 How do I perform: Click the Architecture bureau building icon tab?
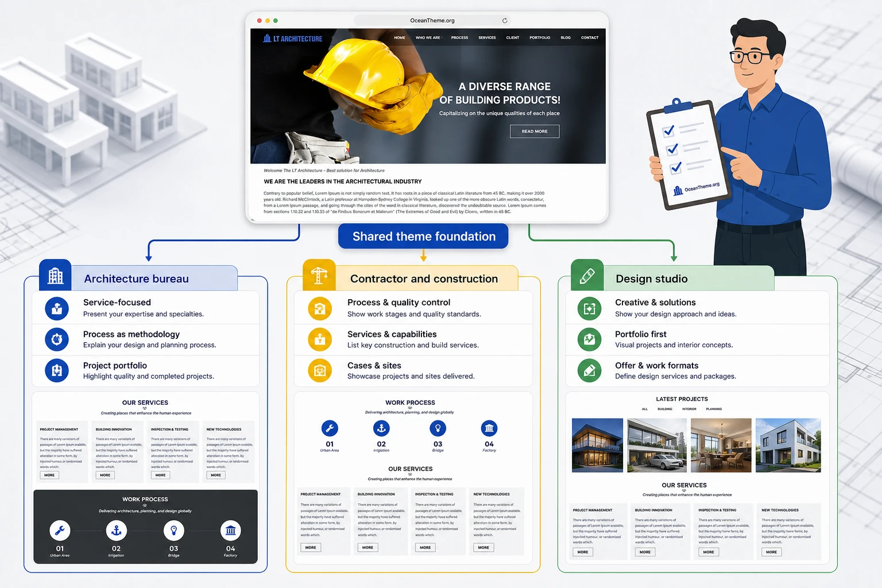[55, 276]
